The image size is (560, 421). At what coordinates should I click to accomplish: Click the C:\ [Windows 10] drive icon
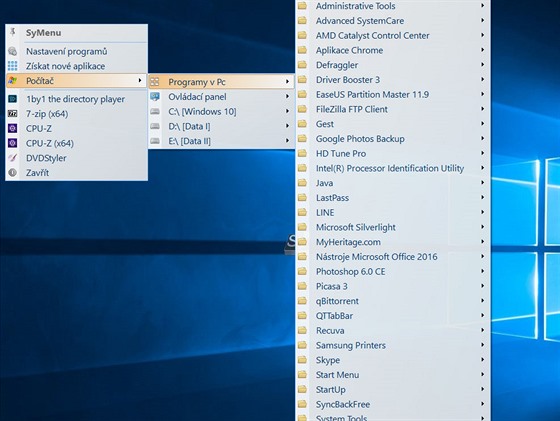(155, 111)
